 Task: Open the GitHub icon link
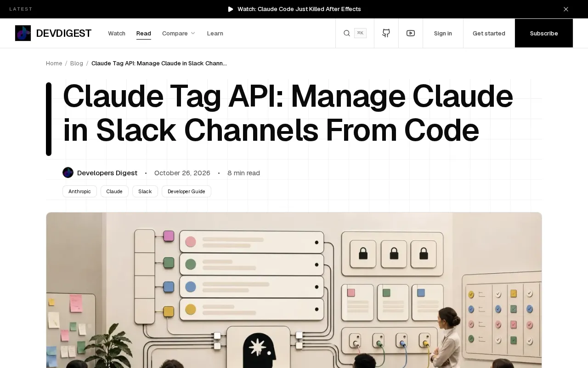click(x=386, y=33)
